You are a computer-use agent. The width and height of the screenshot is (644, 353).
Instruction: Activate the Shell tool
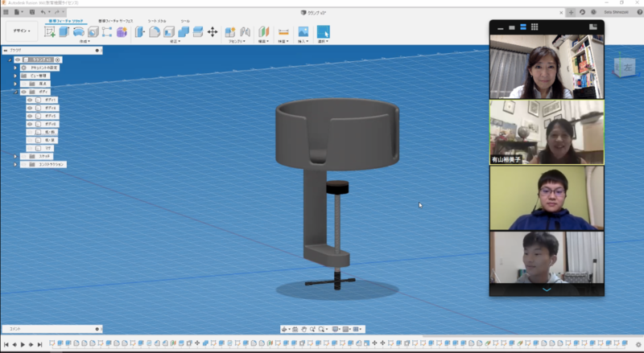coord(169,31)
